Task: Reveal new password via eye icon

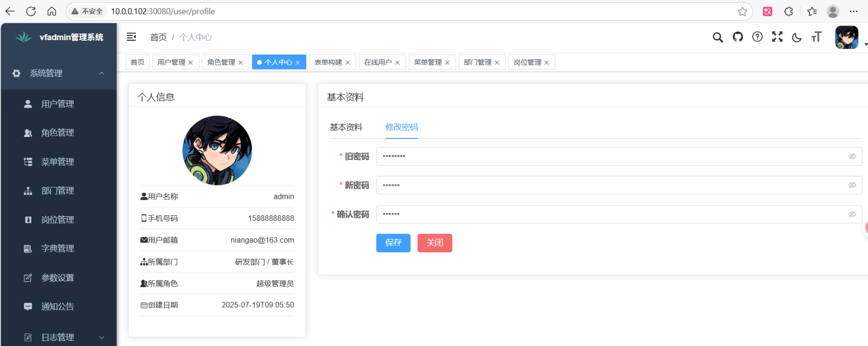Action: [x=852, y=185]
